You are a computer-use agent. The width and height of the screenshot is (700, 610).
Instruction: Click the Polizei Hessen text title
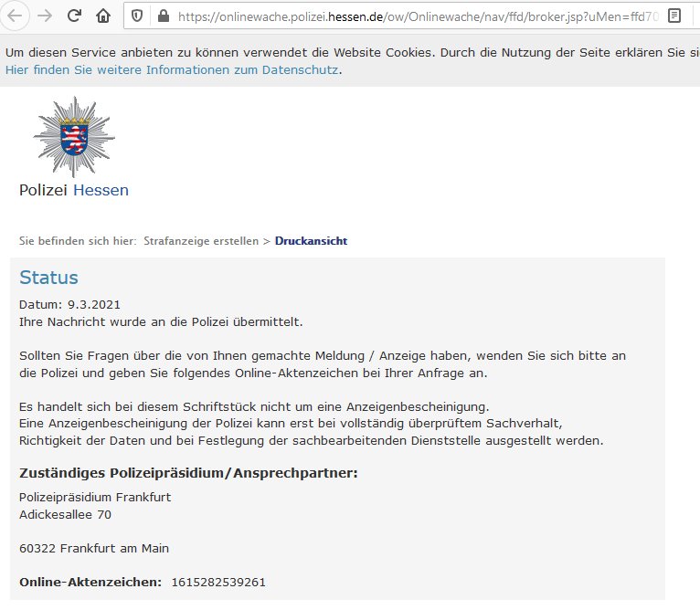pos(74,190)
